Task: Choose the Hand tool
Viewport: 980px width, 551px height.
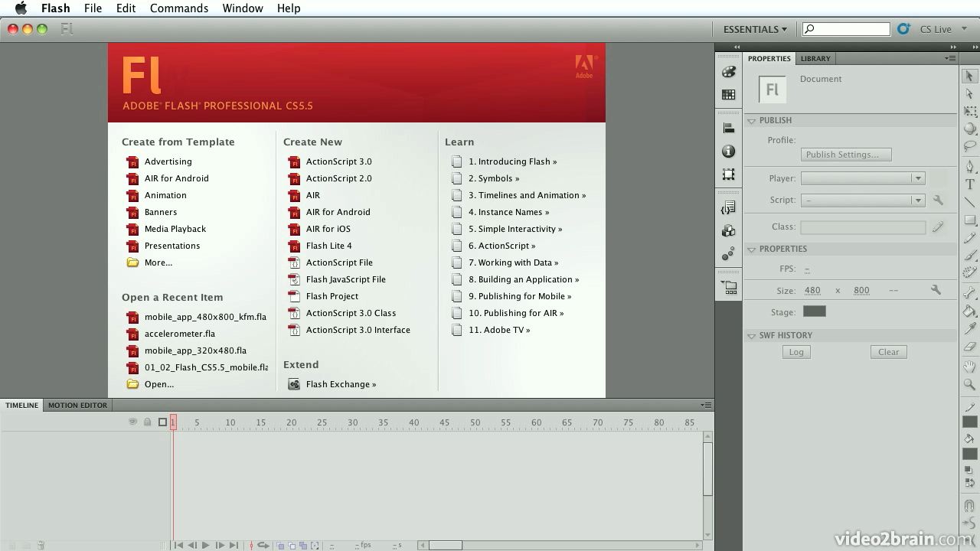Action: 969,367
